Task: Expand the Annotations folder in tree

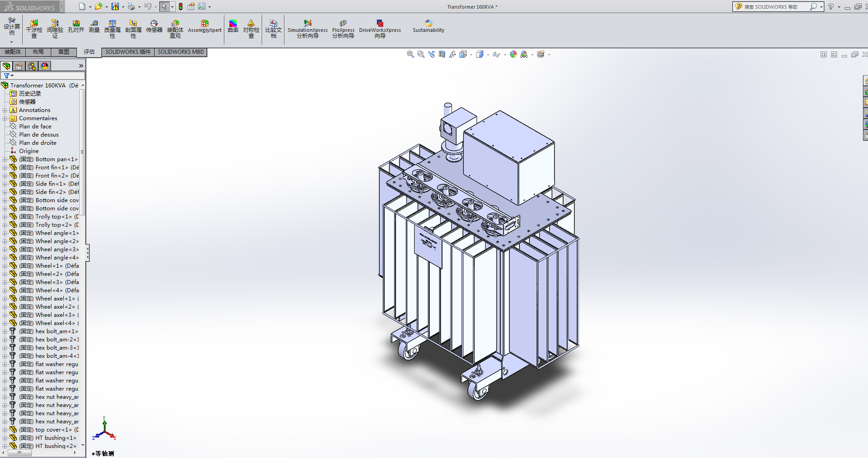Action: click(x=5, y=110)
